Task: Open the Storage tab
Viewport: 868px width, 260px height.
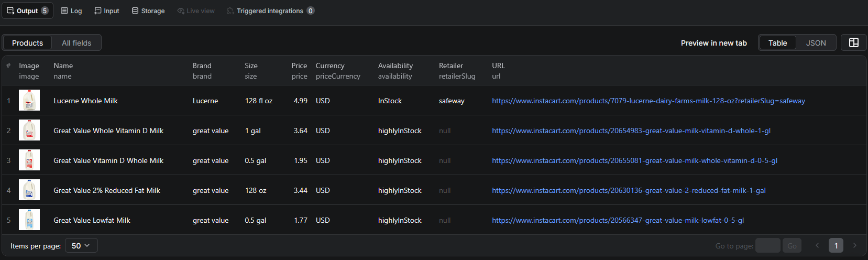Action: 148,10
